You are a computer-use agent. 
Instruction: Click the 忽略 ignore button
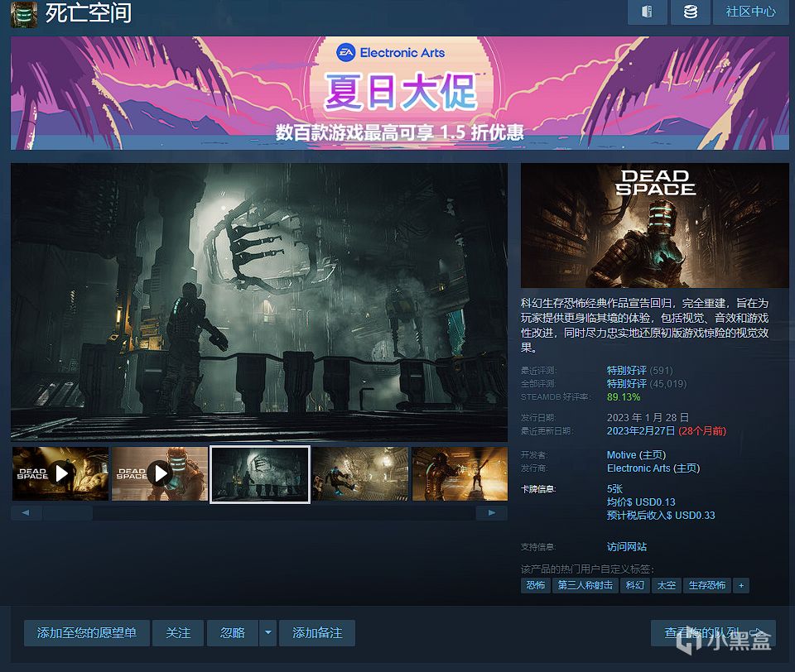click(233, 633)
